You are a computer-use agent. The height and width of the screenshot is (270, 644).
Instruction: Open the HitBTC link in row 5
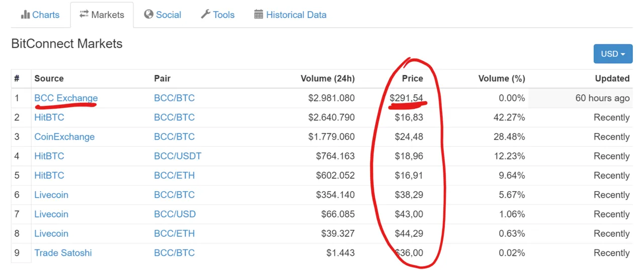coord(49,175)
